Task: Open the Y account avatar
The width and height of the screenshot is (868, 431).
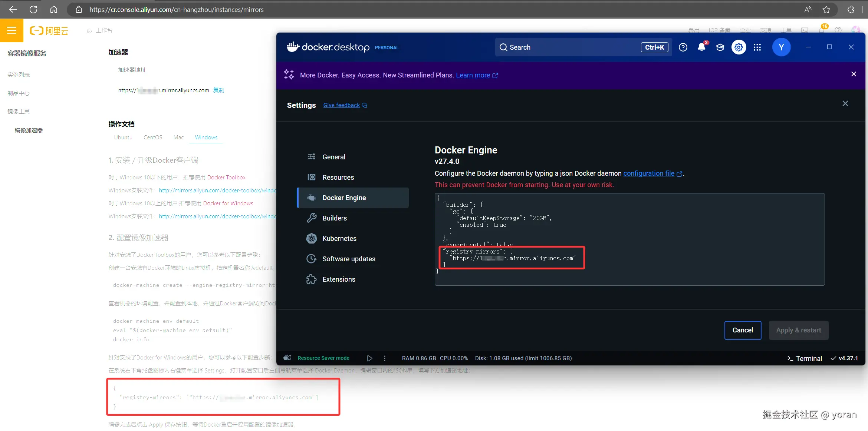Action: [x=782, y=47]
